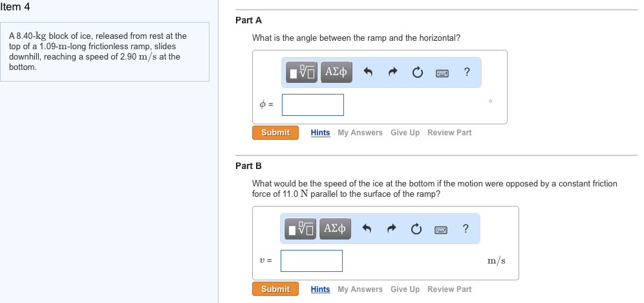The width and height of the screenshot is (644, 303).
Task: Open help for Part B editor
Action: pyautogui.click(x=466, y=229)
